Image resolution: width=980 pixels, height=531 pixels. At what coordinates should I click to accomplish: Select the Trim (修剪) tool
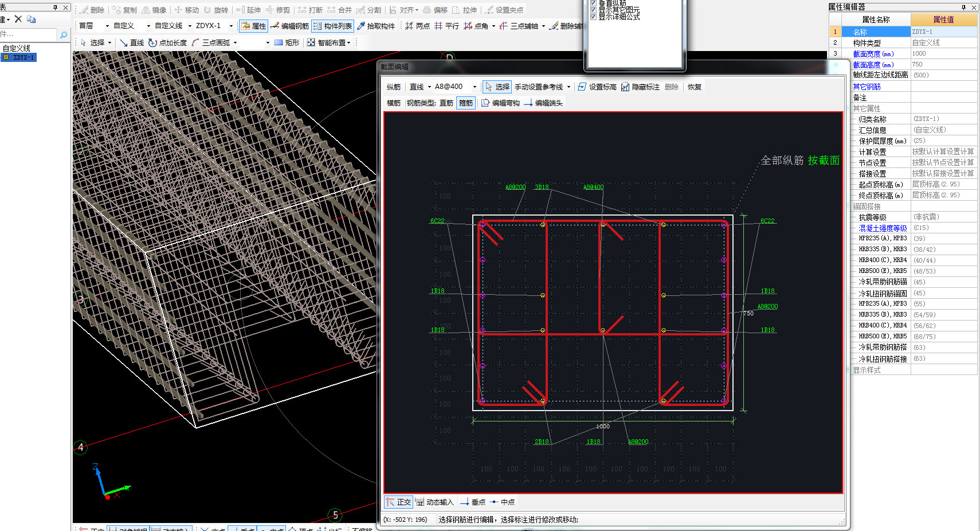[278, 10]
